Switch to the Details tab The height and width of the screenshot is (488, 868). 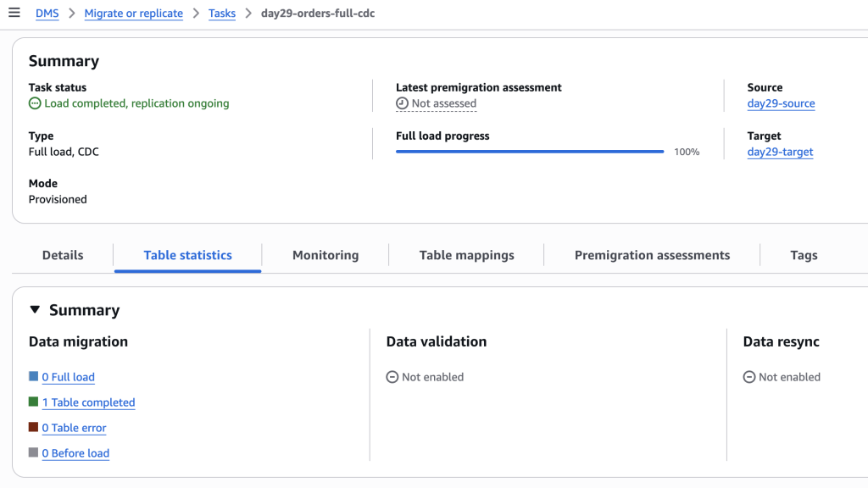63,255
